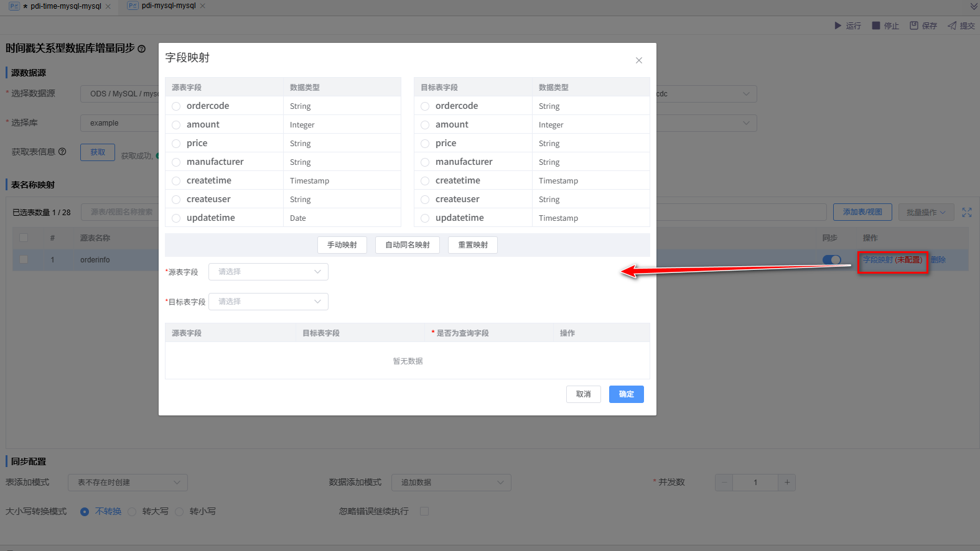Close the pdi-time-mysql-mysql tab
Screen dimensions: 980x551
108,6
